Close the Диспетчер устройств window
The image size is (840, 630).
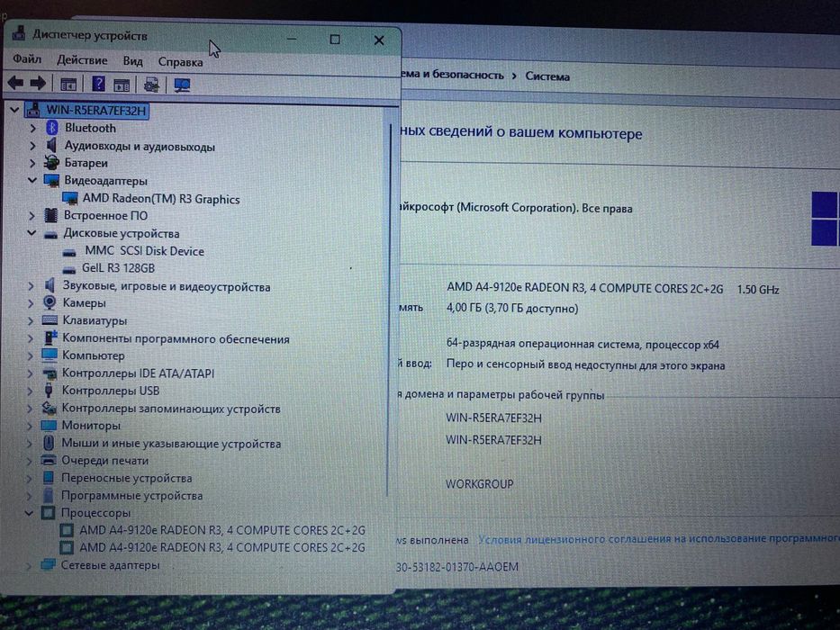pos(379,40)
